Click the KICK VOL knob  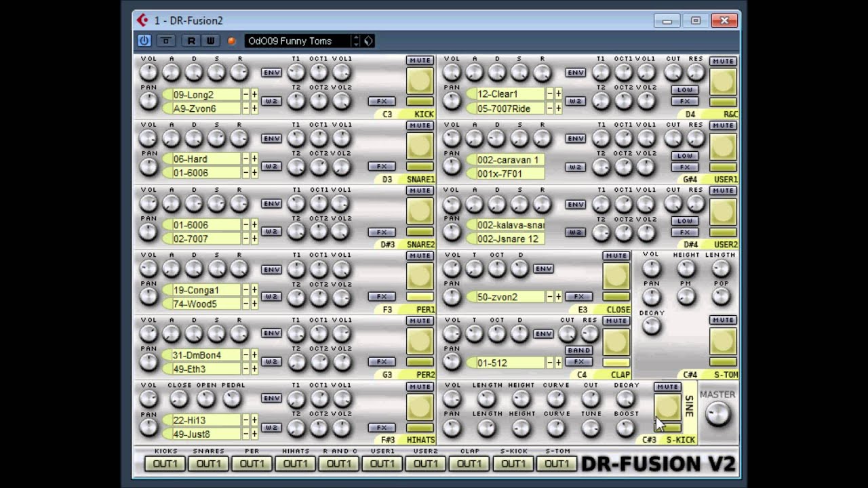click(x=149, y=73)
